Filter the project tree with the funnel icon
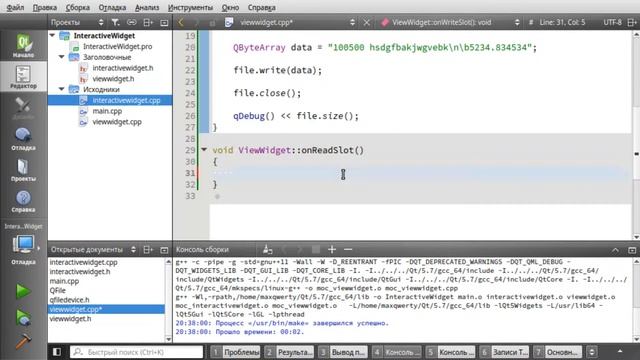The width and height of the screenshot is (640, 360). coord(116,22)
